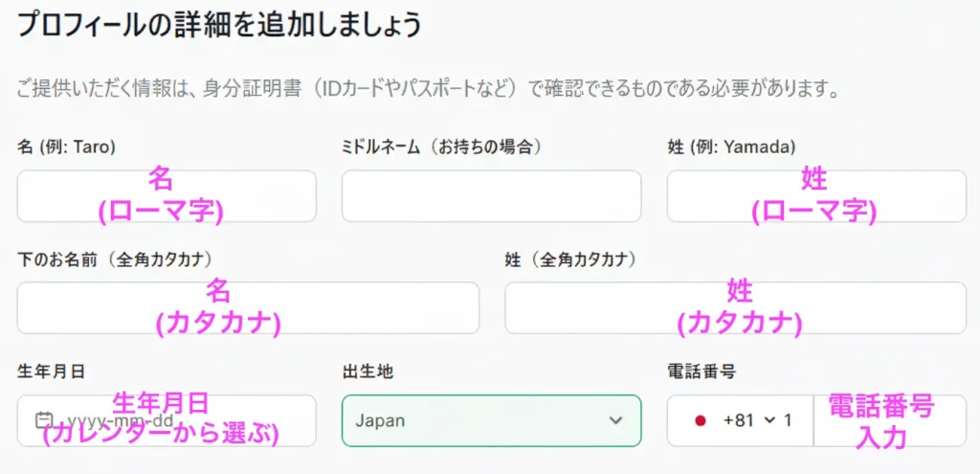Viewport: 980px width, 474px height.
Task: Click into the katakana last name field
Action: [735, 308]
